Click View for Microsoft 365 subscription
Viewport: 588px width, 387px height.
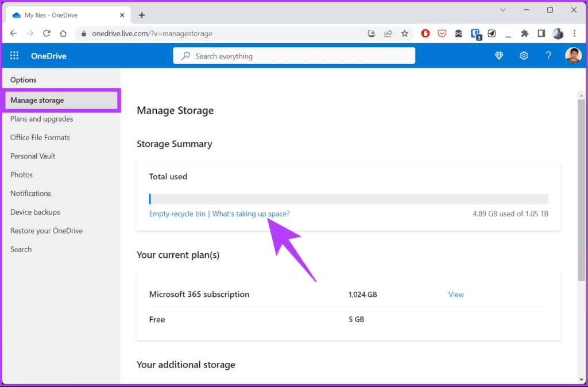click(456, 295)
